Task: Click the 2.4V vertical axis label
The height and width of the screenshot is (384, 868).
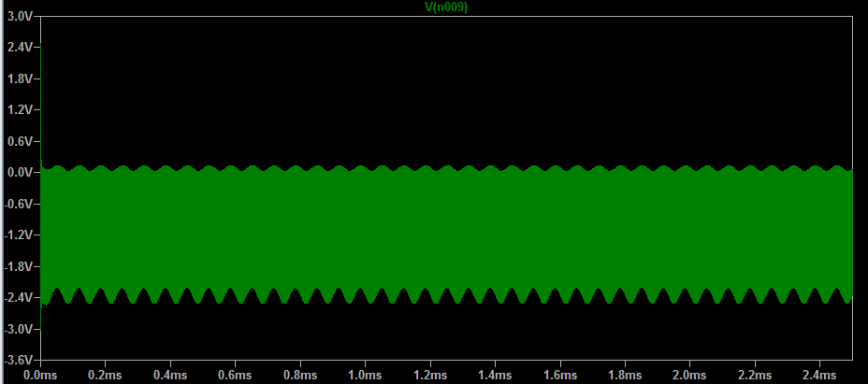Action: (x=20, y=47)
